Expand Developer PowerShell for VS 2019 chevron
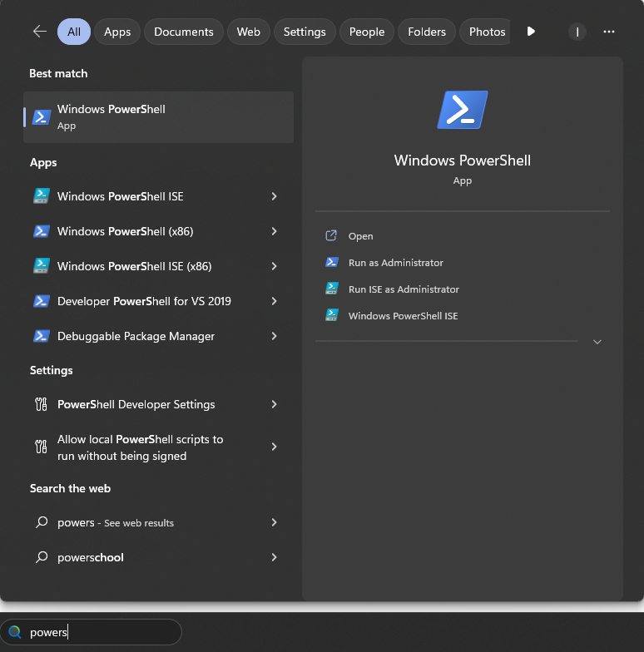The image size is (644, 652). [x=274, y=301]
